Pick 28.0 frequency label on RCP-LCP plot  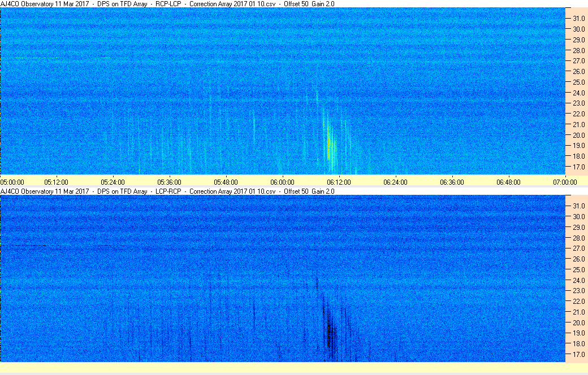[578, 50]
